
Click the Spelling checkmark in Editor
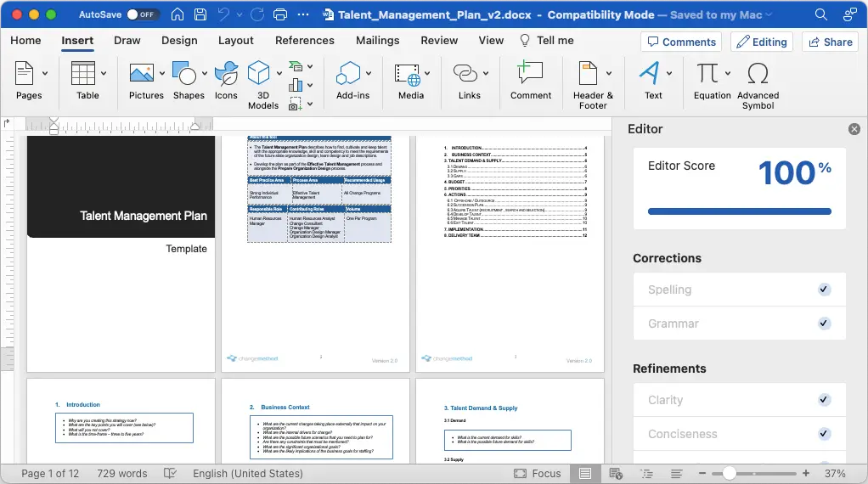[x=824, y=290]
